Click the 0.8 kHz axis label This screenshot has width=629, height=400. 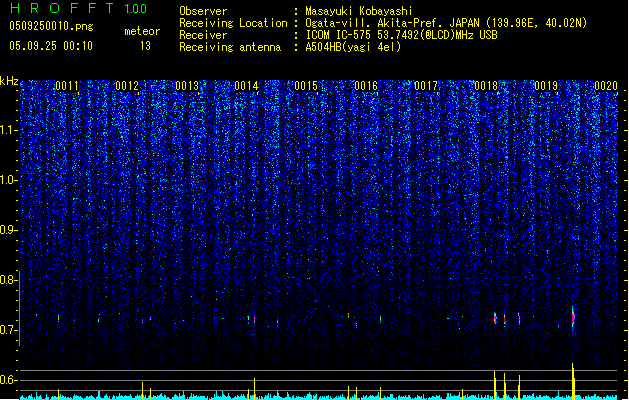click(x=9, y=280)
